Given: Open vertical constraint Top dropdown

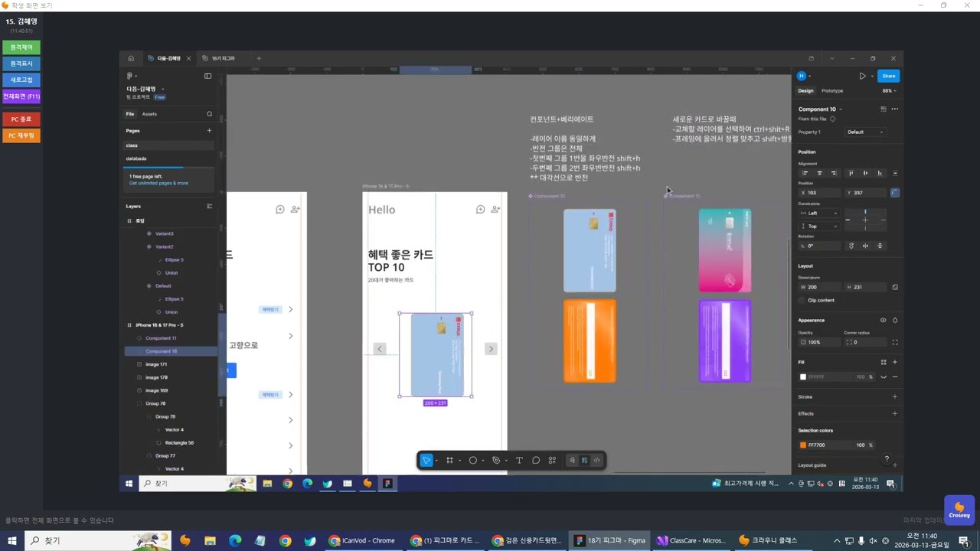Looking at the screenshot, I should [820, 227].
